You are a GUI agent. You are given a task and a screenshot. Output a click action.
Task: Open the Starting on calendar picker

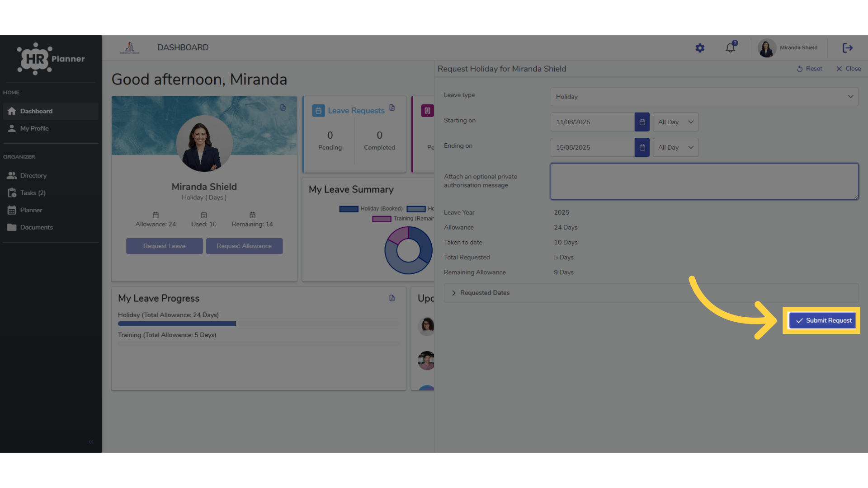coord(642,122)
